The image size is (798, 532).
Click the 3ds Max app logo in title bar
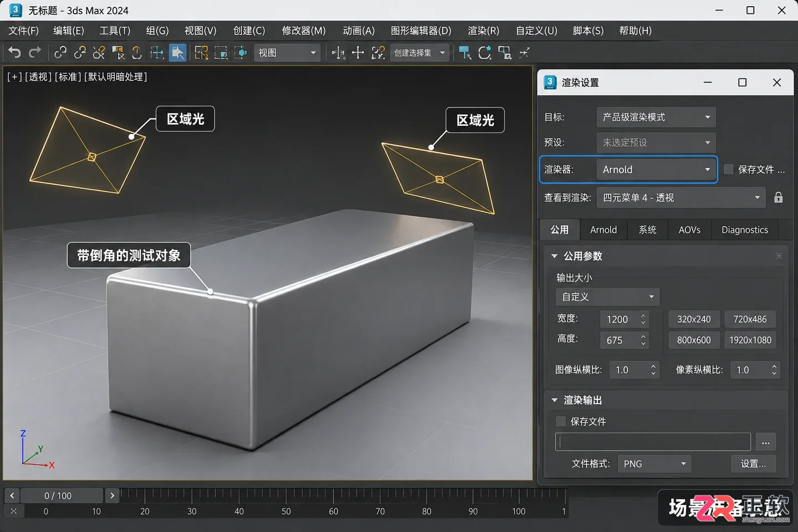point(16,10)
